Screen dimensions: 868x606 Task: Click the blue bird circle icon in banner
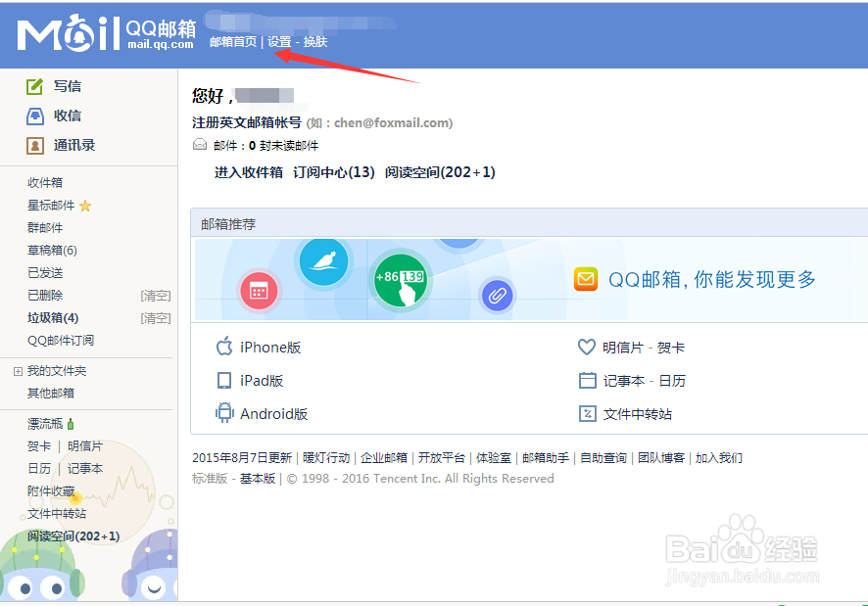[324, 261]
